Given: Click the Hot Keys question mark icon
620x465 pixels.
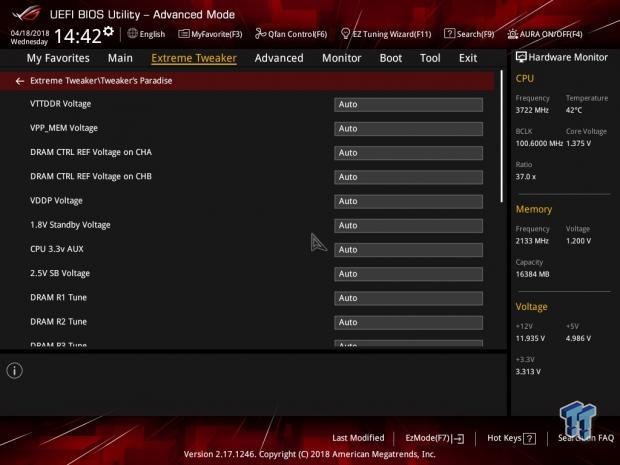Looking at the screenshot, I should [x=530, y=439].
